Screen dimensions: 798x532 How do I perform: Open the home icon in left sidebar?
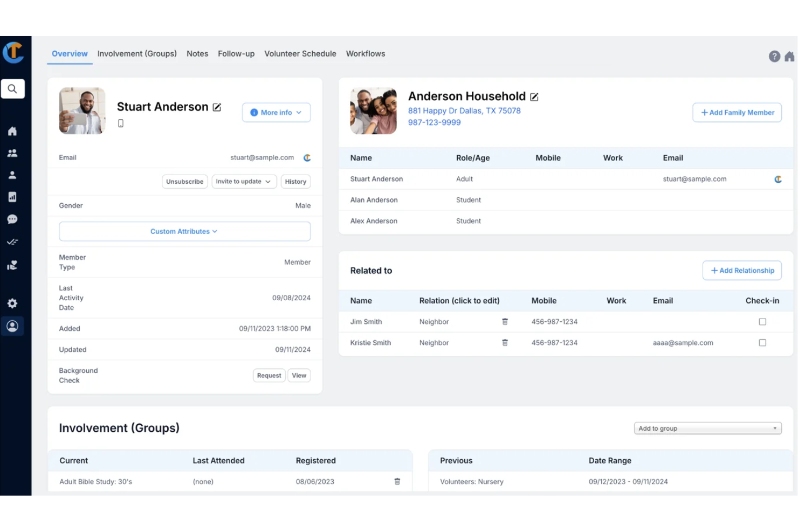click(x=12, y=131)
